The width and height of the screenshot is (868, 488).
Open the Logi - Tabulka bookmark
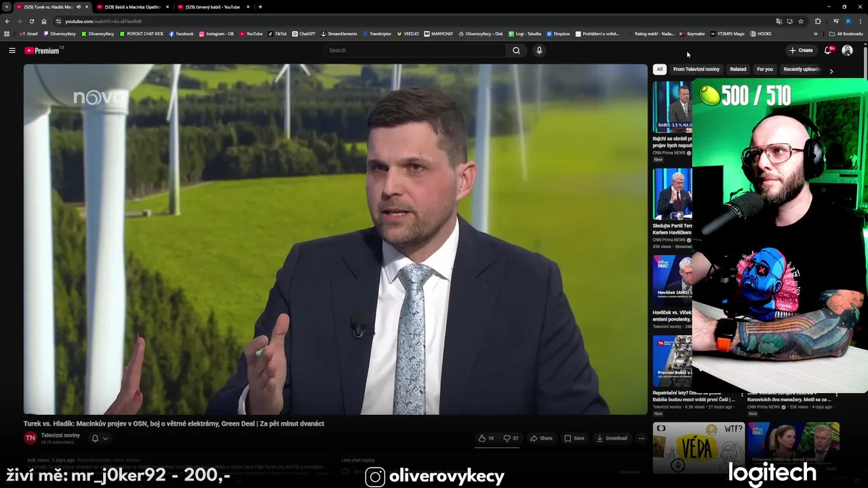pyautogui.click(x=525, y=34)
